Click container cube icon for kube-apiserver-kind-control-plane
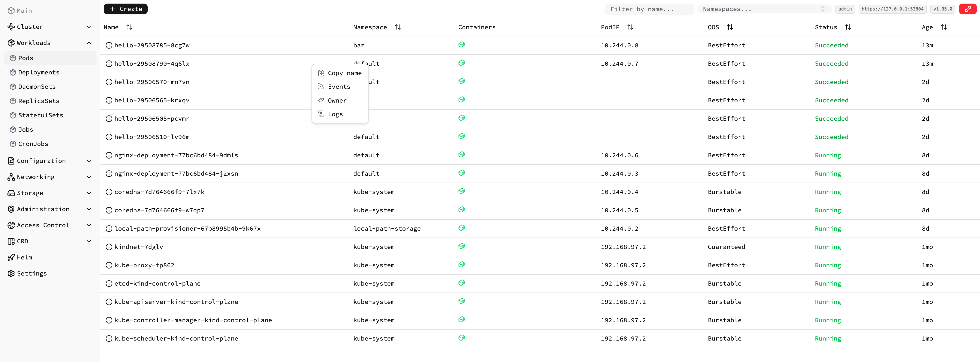 pyautogui.click(x=461, y=301)
